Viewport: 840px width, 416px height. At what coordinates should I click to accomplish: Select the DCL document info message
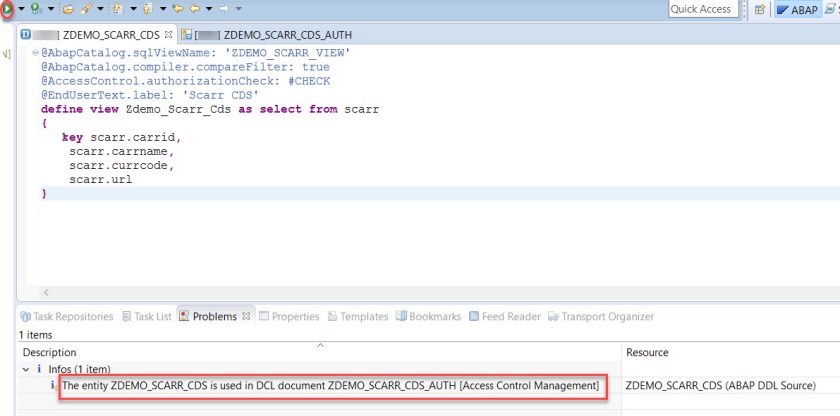331,385
